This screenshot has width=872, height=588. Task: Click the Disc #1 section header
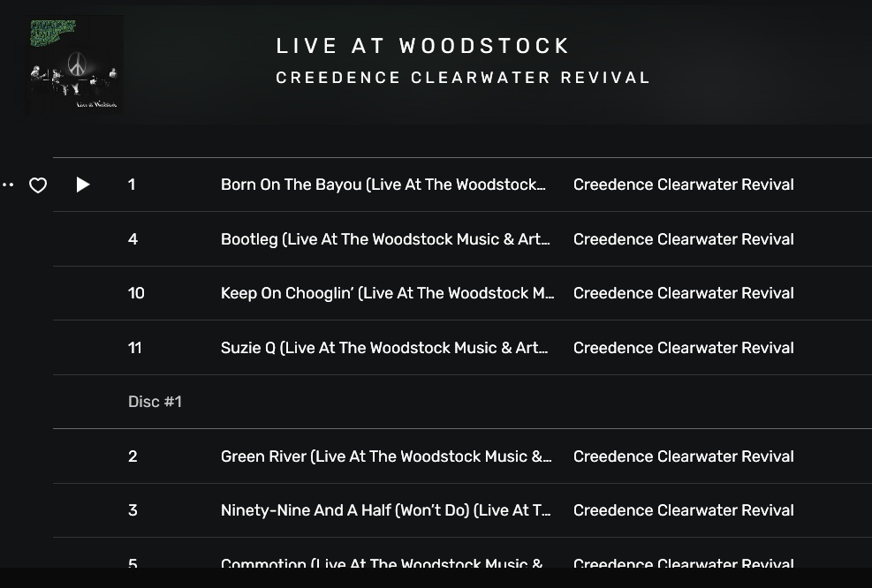tap(155, 402)
